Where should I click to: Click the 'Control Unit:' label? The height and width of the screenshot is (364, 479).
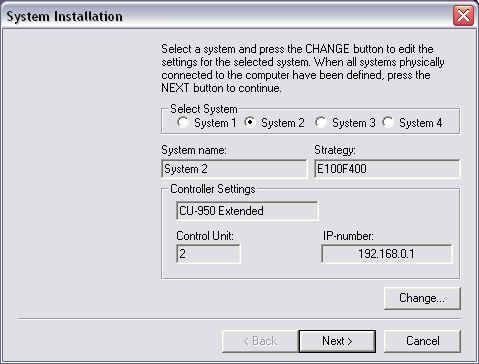point(205,236)
